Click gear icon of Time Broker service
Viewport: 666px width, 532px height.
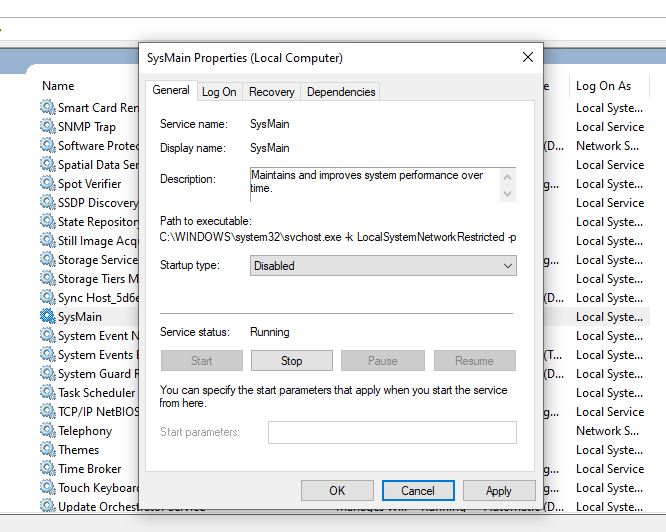[x=48, y=469]
